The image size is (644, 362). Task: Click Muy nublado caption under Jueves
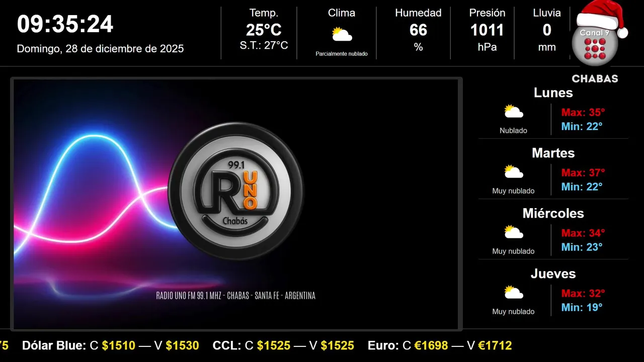coord(514,311)
